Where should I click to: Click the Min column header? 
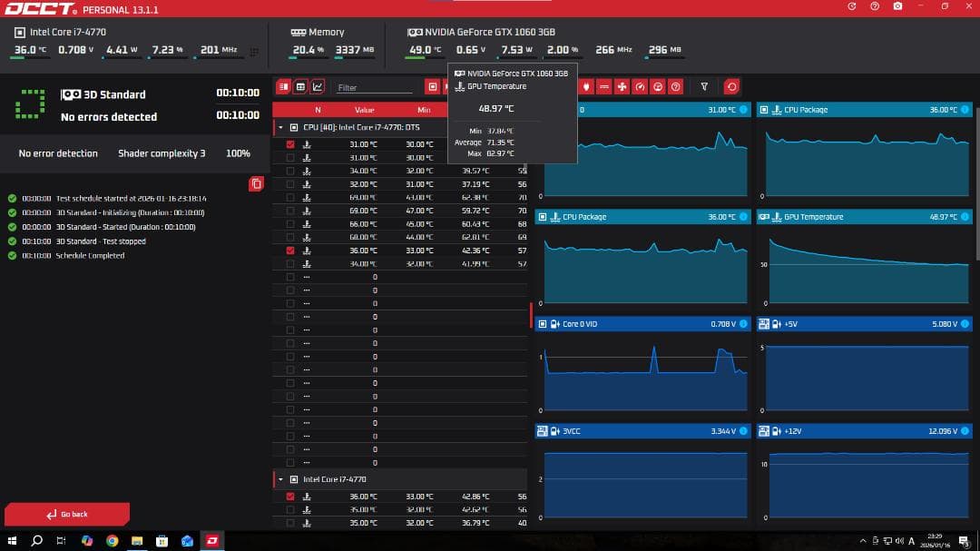(x=424, y=110)
